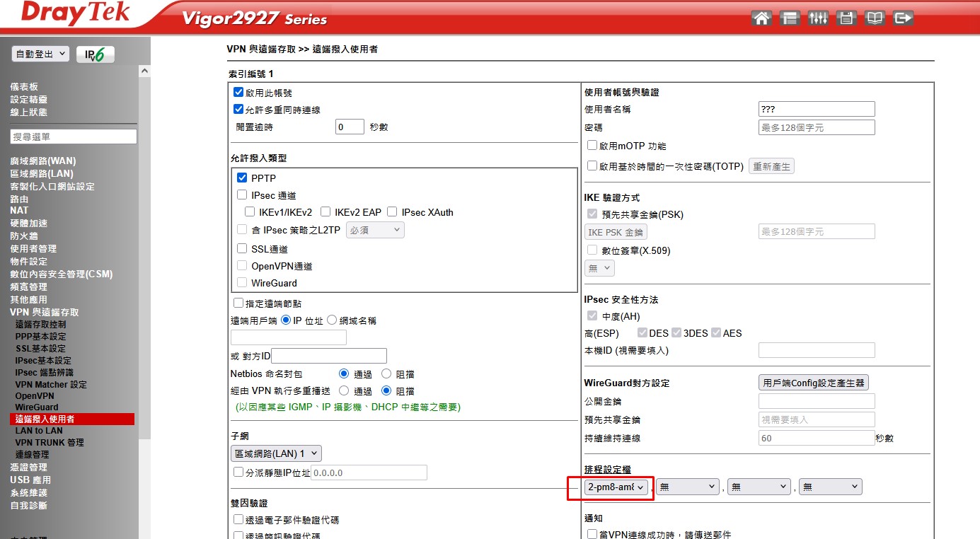Open the sliders settings icon in the header
The height and width of the screenshot is (539, 980).
pos(818,18)
